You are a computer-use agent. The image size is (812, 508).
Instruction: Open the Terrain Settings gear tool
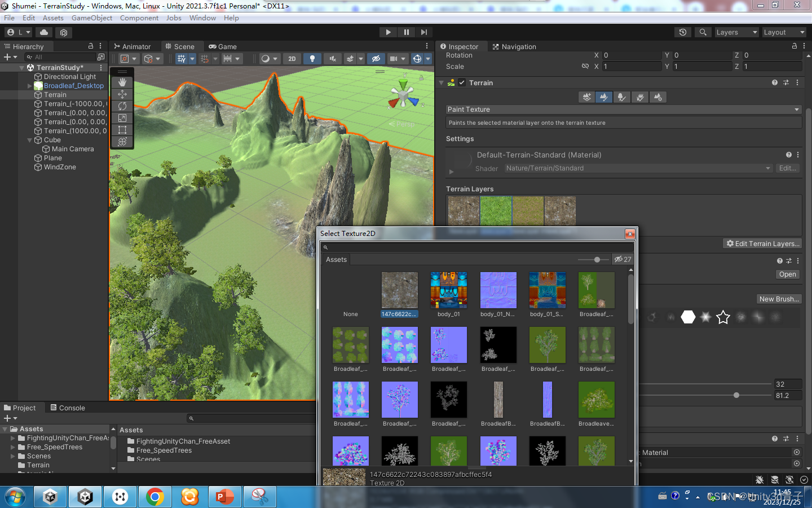click(x=657, y=97)
